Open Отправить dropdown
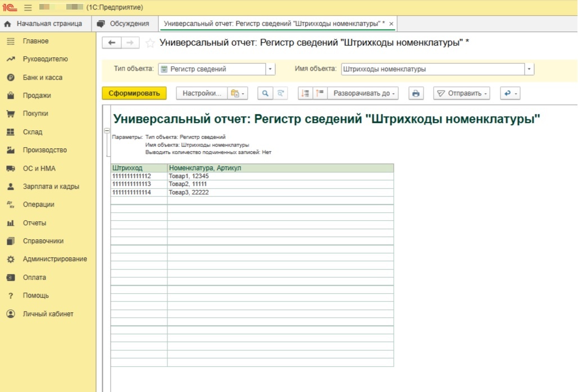 click(x=462, y=93)
